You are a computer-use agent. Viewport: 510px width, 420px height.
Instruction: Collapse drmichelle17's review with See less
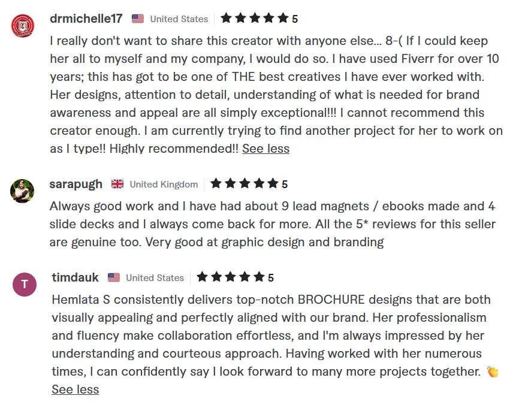[265, 149]
